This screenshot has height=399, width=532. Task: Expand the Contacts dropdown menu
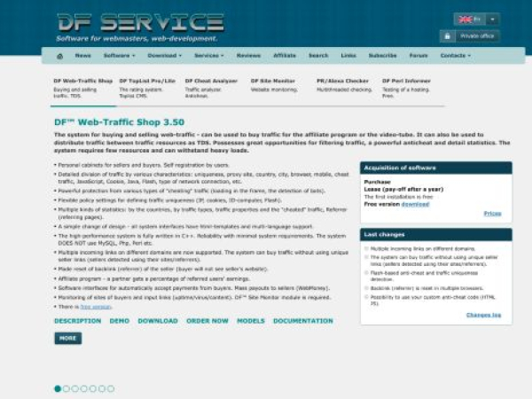(456, 55)
